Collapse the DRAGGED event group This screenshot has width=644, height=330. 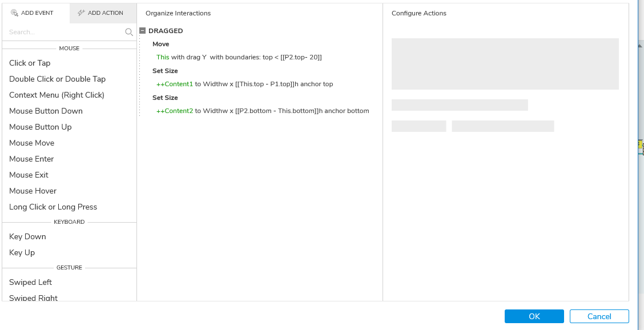coord(142,31)
